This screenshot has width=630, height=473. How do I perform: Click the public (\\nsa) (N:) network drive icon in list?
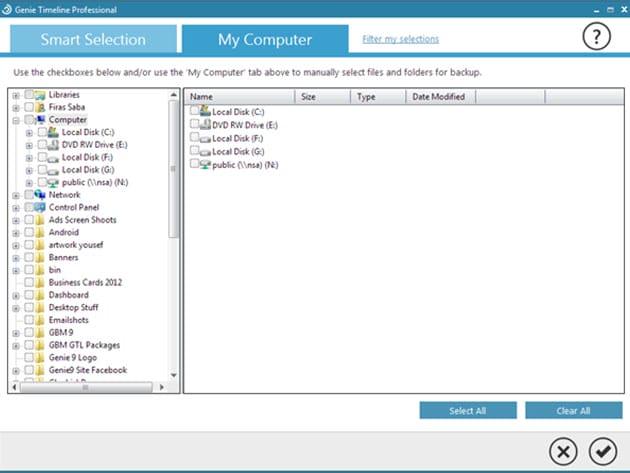click(x=205, y=164)
